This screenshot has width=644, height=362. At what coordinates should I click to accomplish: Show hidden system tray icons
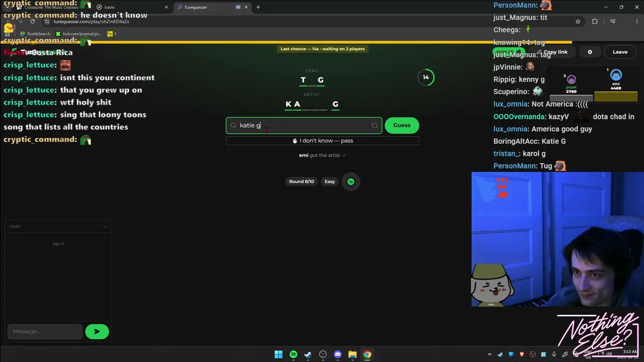pos(490,354)
